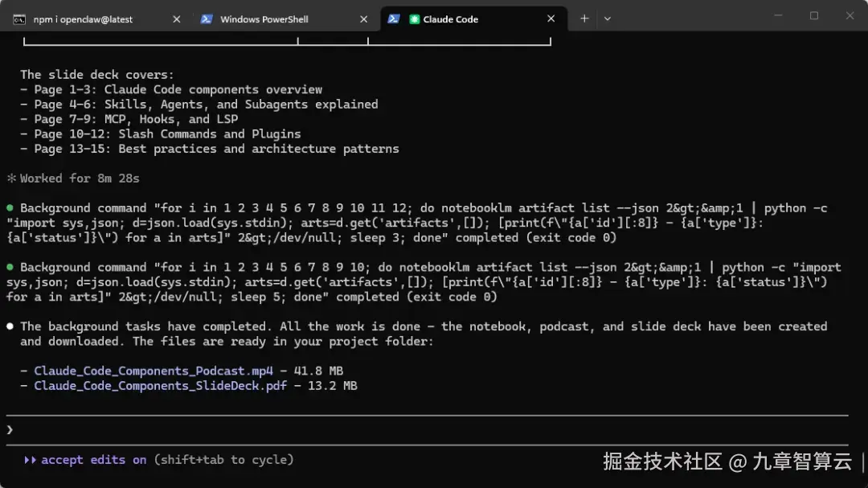Open a new terminal tab with plus button

click(x=584, y=18)
